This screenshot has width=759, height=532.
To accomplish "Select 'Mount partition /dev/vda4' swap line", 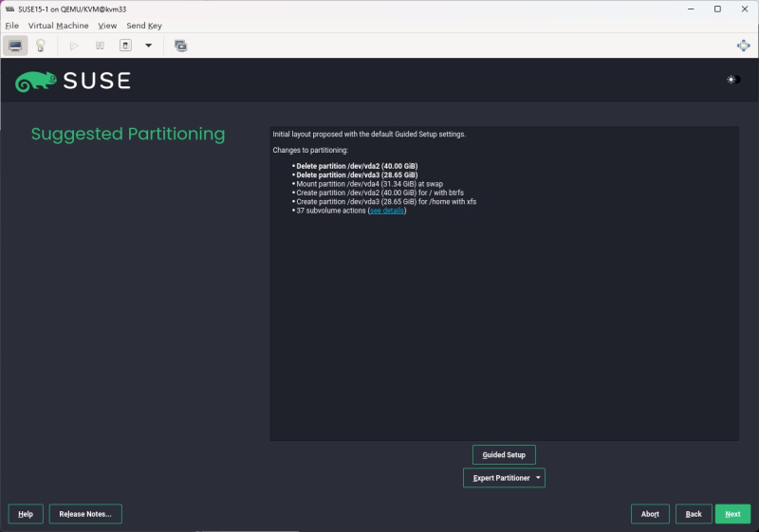I will point(369,184).
